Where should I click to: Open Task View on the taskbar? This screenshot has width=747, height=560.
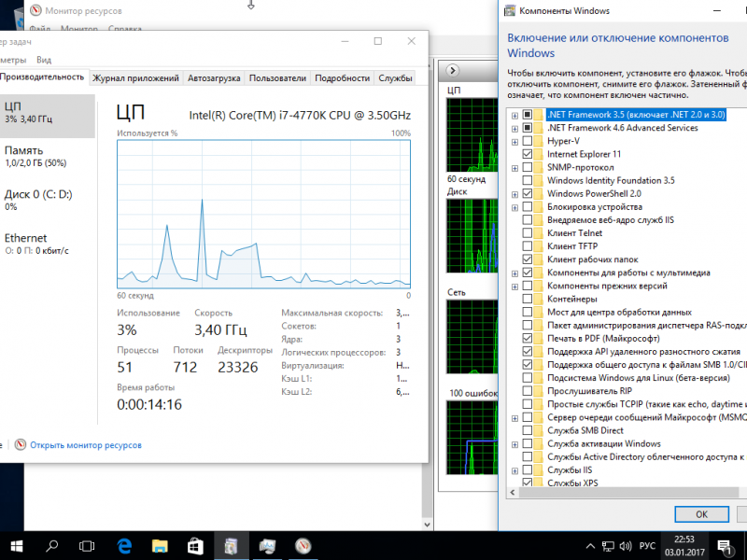87,546
